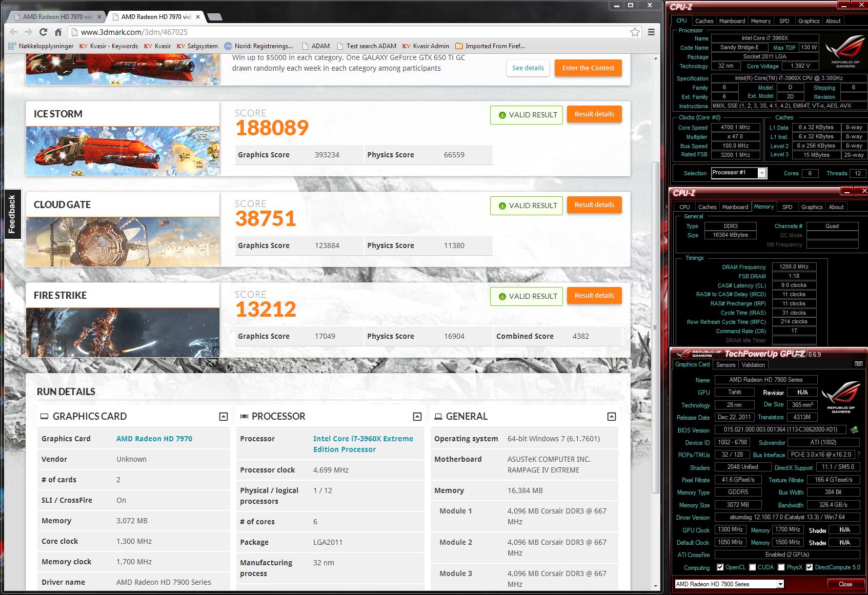Open the AMD Radeon HD 7970 link
The image size is (868, 595).
pos(154,439)
